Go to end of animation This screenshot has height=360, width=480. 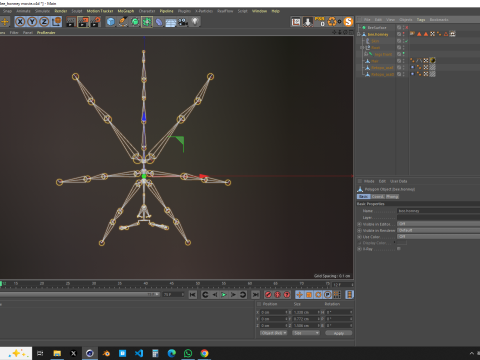pyautogui.click(x=255, y=295)
